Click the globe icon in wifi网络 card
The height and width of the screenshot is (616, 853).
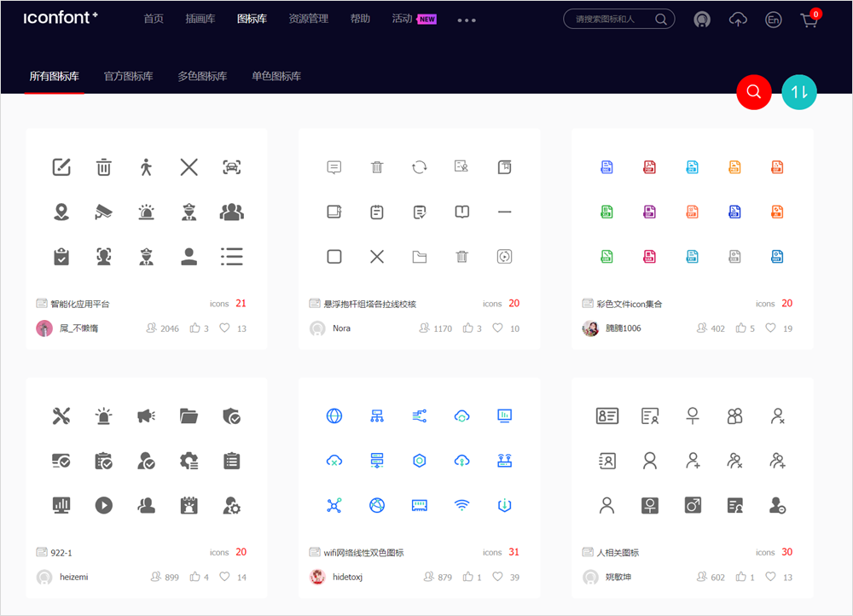[334, 416]
